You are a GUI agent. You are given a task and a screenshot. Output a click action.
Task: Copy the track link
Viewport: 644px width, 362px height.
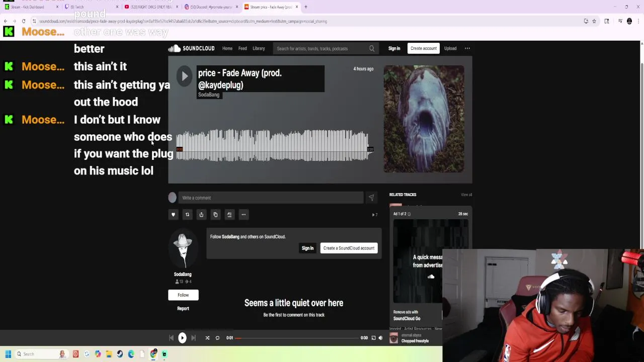click(215, 215)
